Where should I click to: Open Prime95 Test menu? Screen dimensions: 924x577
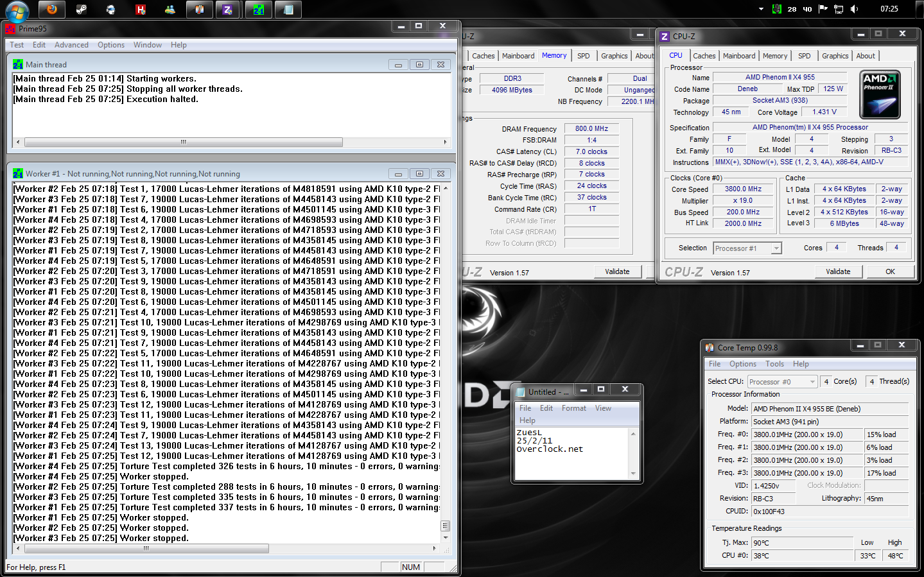click(17, 45)
